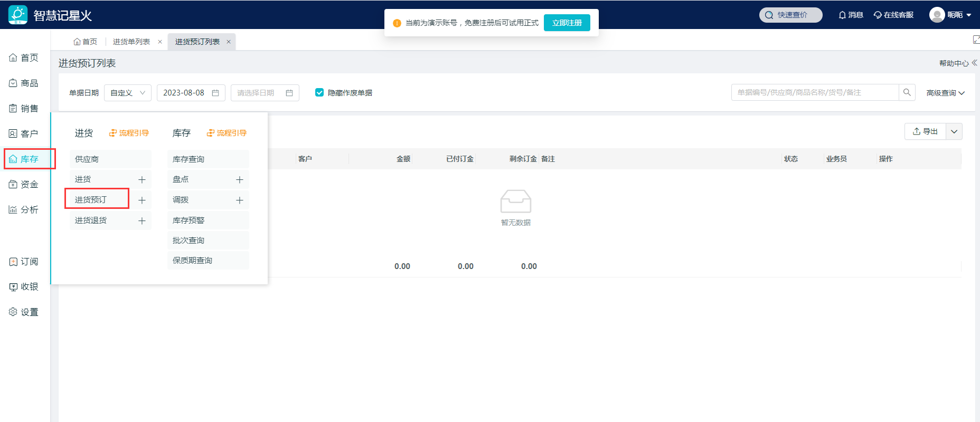The width and height of the screenshot is (980, 422).
Task: Click the 立即注册 button
Action: pos(567,23)
